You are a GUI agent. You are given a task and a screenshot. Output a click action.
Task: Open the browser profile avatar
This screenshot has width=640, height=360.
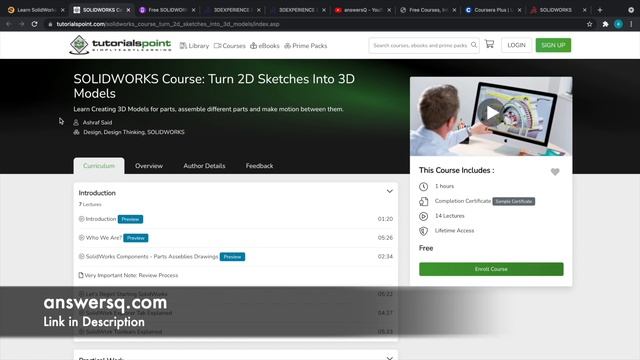(618, 24)
